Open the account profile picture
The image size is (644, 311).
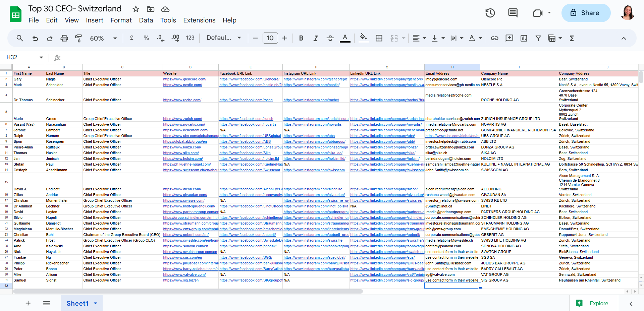pyautogui.click(x=628, y=13)
